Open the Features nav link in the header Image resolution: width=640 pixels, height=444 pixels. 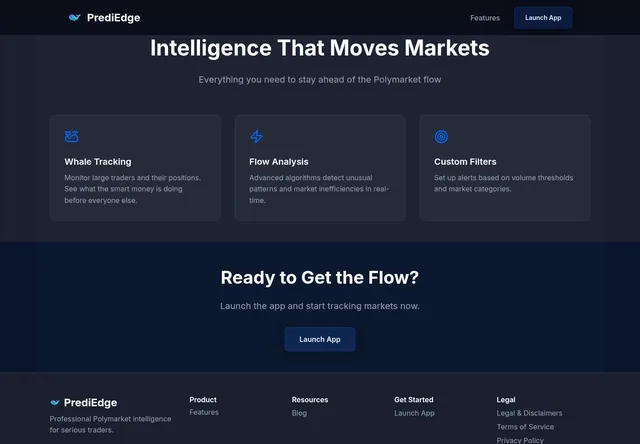pyautogui.click(x=485, y=18)
